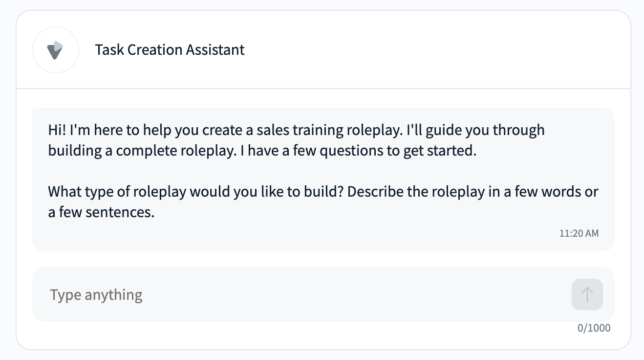Click the word "Hi!" starting the message
The image size is (644, 360).
58,130
